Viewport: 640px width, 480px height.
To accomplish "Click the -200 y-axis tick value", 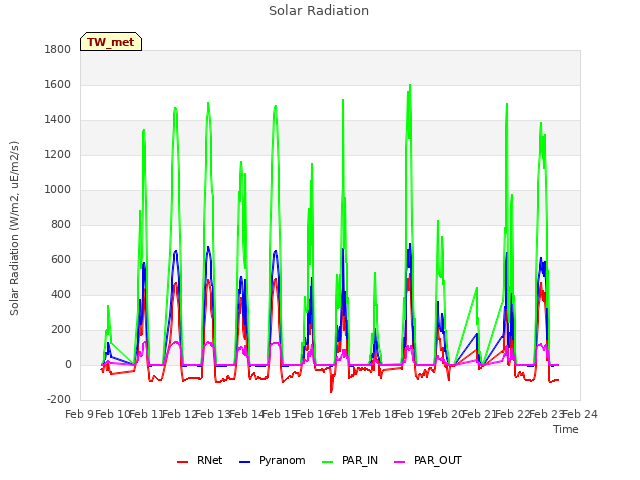I will [59, 400].
